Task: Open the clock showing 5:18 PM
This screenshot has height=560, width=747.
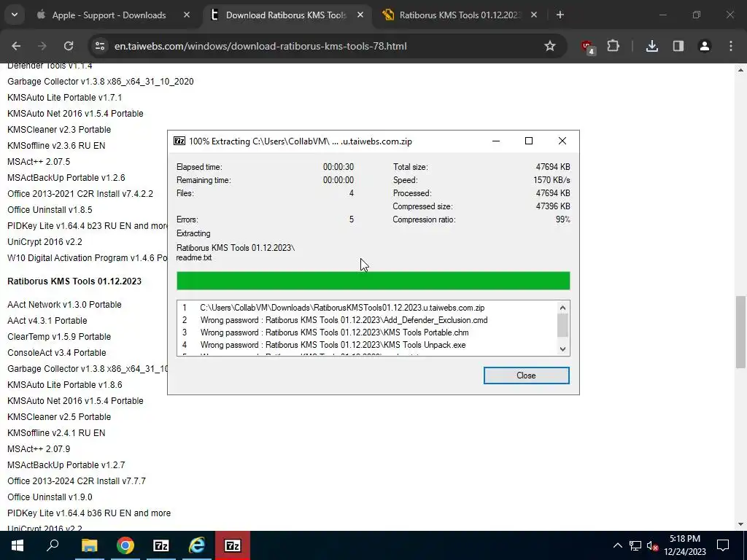Action: pos(685,545)
